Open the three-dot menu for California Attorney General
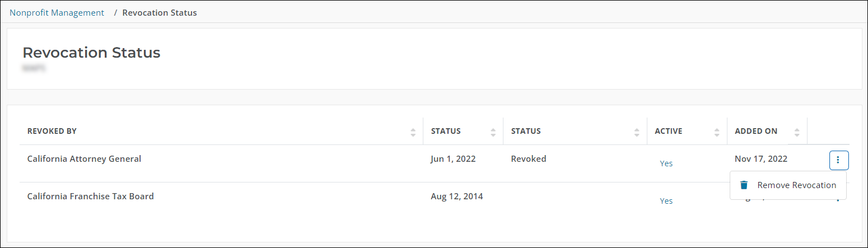This screenshot has height=248, width=868. pyautogui.click(x=838, y=160)
